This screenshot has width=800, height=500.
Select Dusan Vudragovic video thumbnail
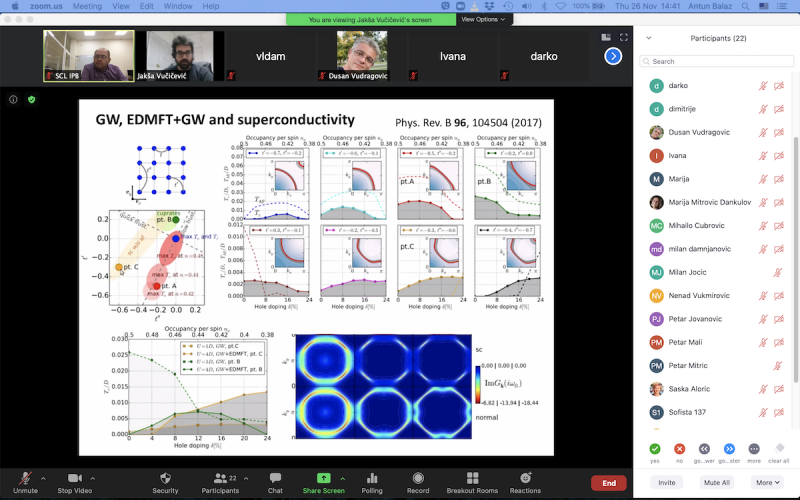tap(362, 56)
